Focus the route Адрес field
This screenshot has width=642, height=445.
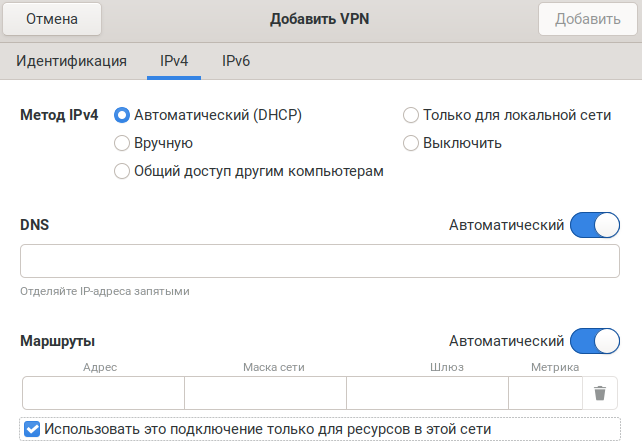pos(103,393)
